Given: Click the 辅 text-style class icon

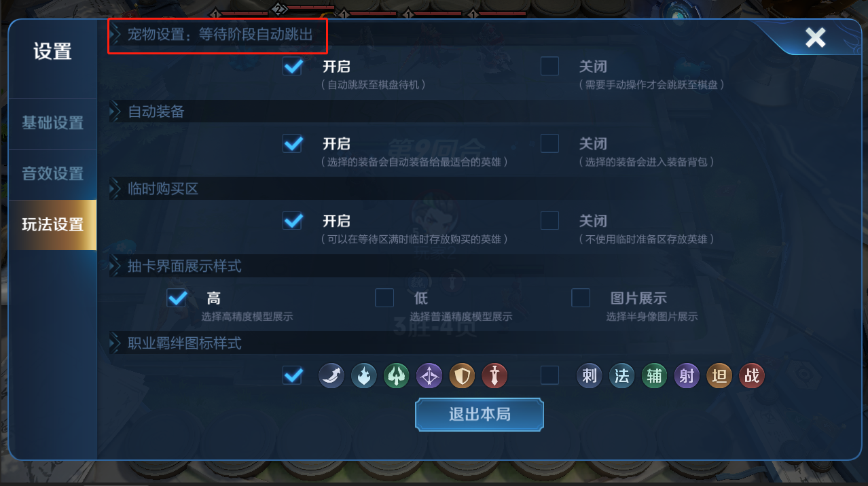Looking at the screenshot, I should click(654, 375).
